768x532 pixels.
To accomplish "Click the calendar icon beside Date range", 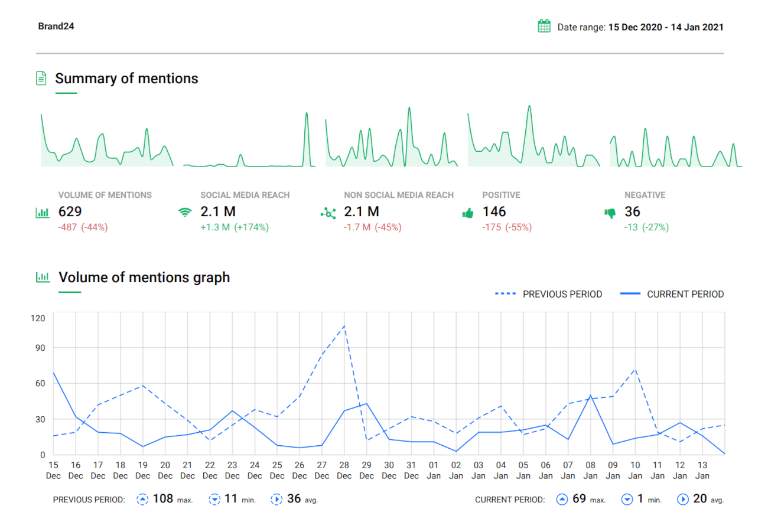I will coord(544,27).
